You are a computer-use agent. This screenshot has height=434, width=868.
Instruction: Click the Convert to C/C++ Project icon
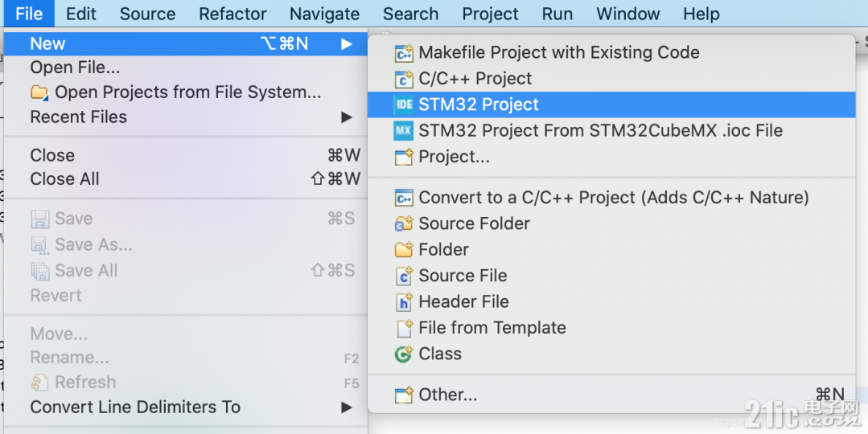click(404, 198)
